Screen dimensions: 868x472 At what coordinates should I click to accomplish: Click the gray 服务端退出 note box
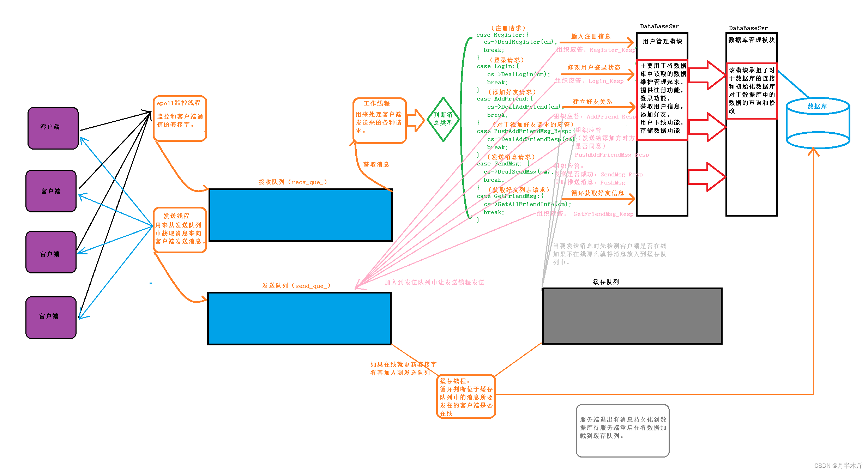[622, 430]
